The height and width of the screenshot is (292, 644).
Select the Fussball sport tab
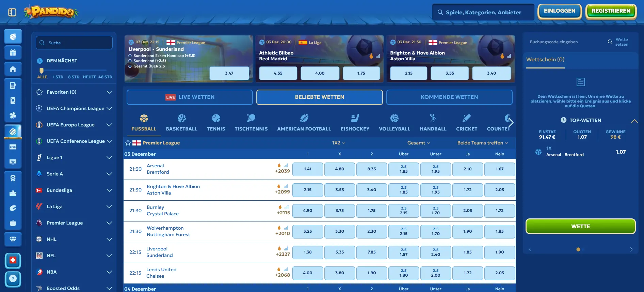coord(144,123)
